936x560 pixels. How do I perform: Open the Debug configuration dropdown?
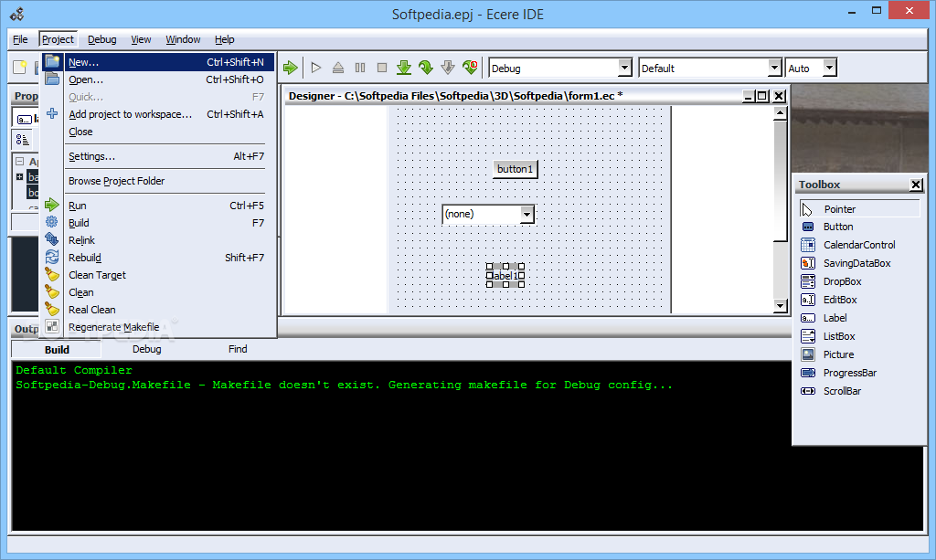pyautogui.click(x=624, y=68)
